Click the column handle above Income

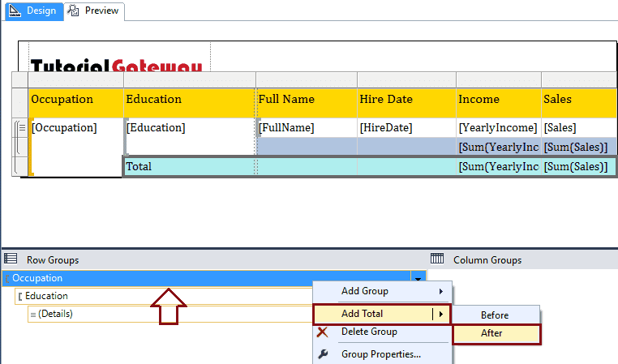tap(499, 80)
